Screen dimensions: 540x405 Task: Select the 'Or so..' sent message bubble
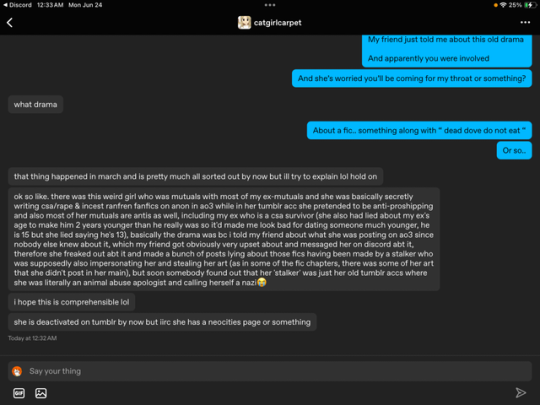coord(514,150)
